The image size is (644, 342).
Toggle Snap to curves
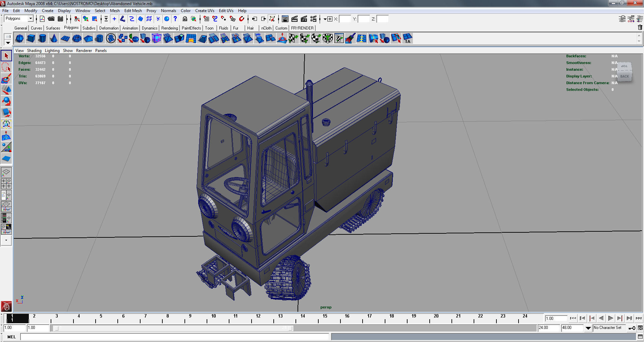[x=215, y=19]
